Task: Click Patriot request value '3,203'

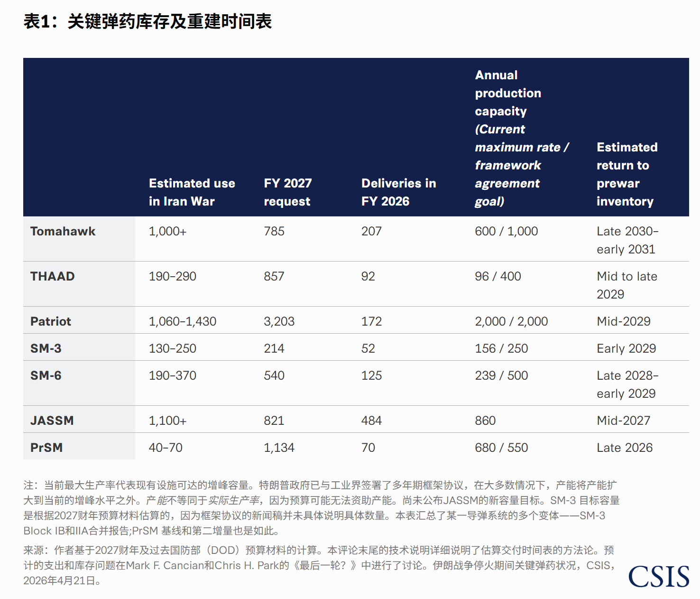Action: 279,321
